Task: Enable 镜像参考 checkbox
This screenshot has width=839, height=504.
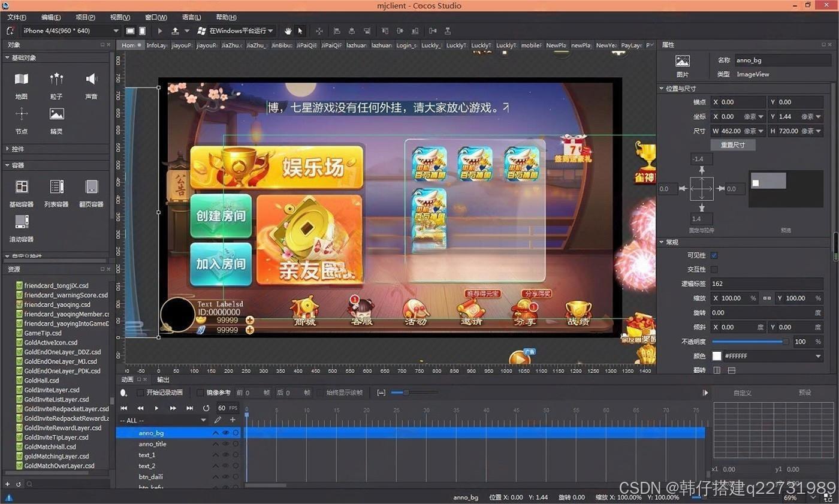Action: (200, 393)
